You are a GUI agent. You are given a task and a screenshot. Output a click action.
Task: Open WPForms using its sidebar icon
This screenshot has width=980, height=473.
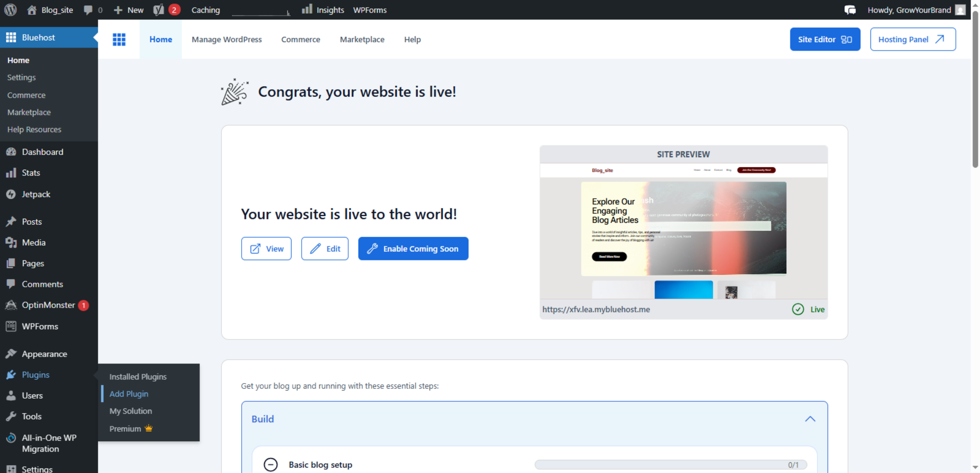coord(11,326)
